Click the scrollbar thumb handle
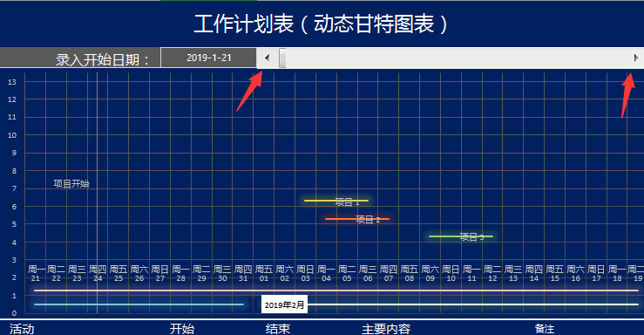This screenshot has height=335, width=644. click(x=282, y=58)
